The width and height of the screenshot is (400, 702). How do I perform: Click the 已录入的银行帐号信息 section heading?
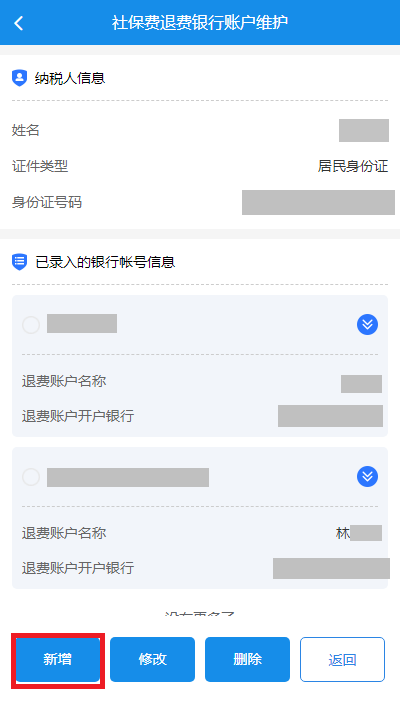(x=105, y=262)
